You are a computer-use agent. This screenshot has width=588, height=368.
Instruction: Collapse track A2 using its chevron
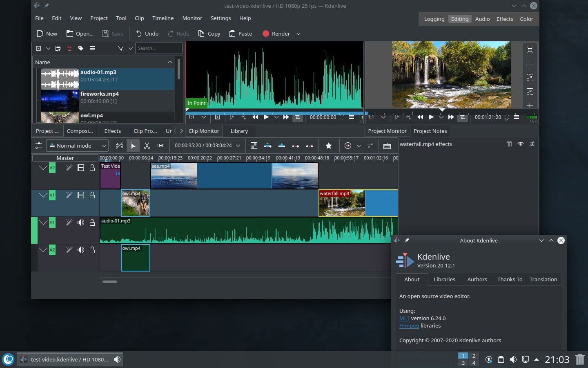click(x=43, y=250)
